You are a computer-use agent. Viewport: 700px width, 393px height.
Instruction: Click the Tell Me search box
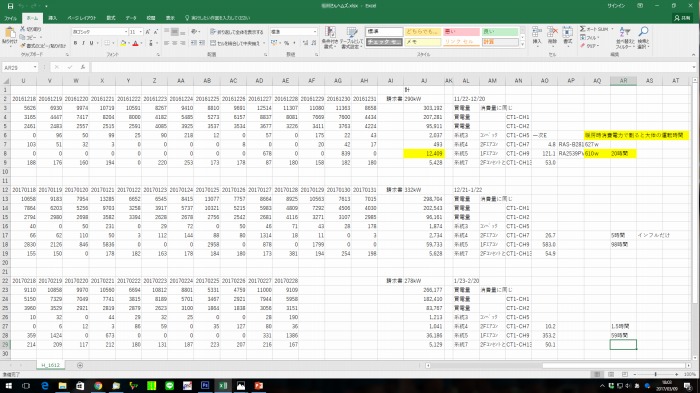pos(217,18)
